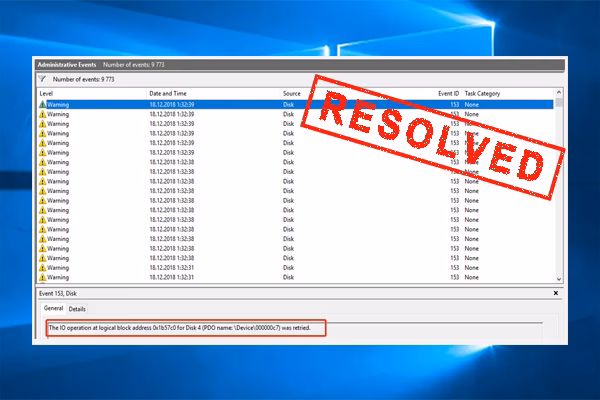The height and width of the screenshot is (400, 600).
Task: Switch to the Details tab
Action: pos(77,309)
